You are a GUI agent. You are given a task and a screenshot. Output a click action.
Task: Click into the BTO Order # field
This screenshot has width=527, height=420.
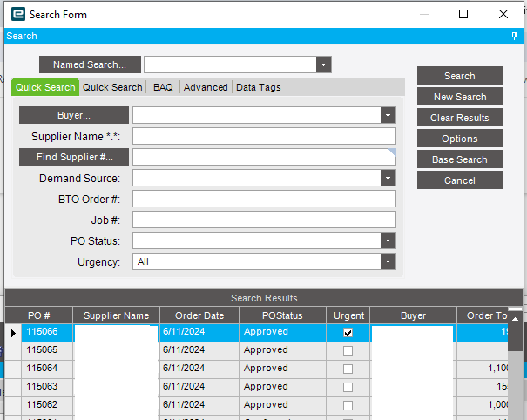(x=264, y=199)
